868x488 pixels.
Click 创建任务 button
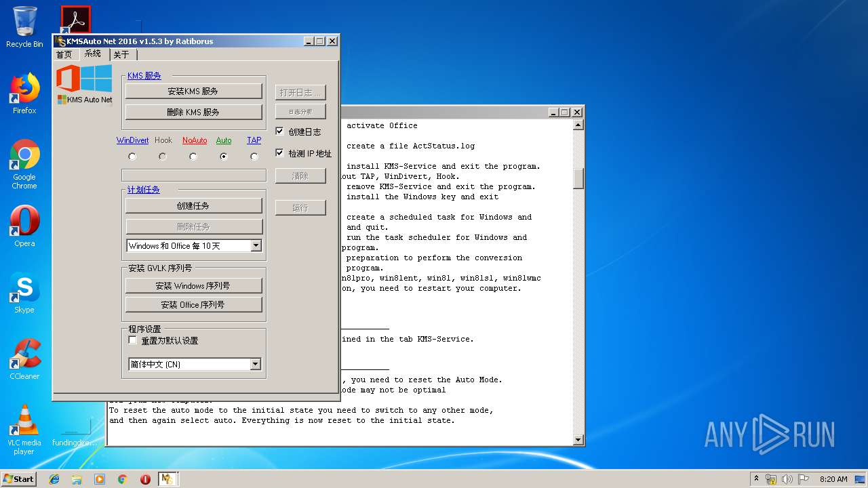(x=194, y=205)
